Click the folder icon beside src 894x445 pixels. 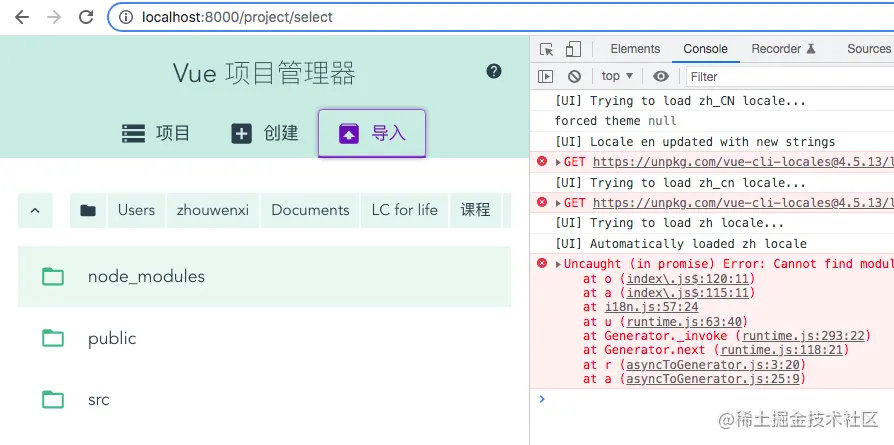[x=53, y=399]
